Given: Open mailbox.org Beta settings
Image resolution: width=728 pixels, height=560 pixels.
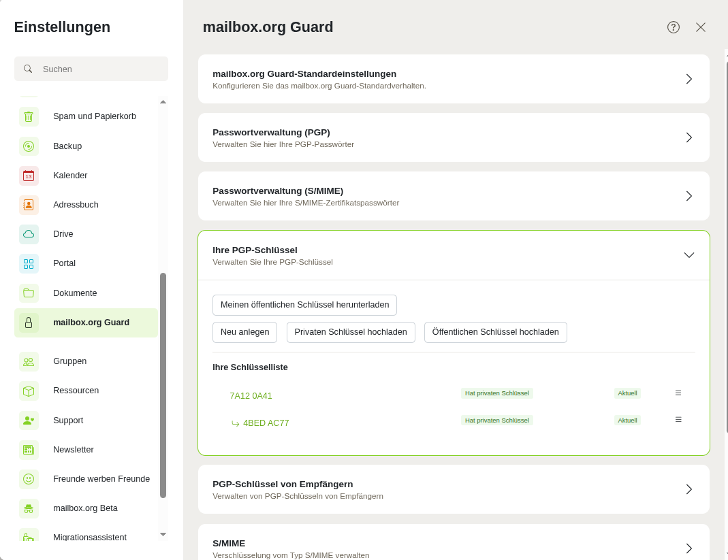Looking at the screenshot, I should 86,508.
